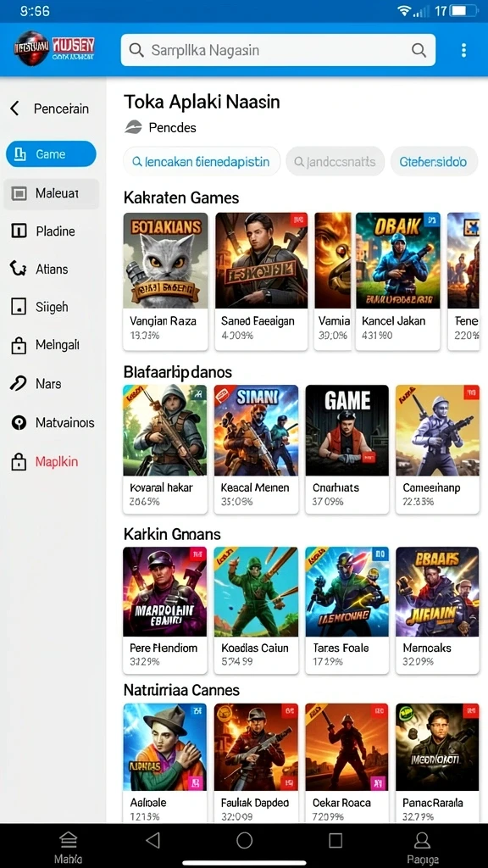Click the Pencdes leaf icon
Screen dimensions: 488x868
(x=133, y=127)
